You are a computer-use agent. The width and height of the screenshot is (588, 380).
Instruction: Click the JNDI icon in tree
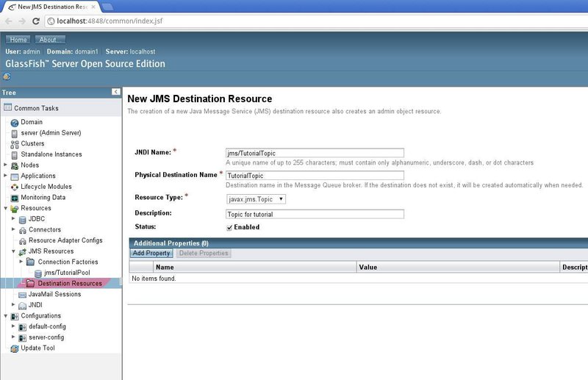point(23,306)
